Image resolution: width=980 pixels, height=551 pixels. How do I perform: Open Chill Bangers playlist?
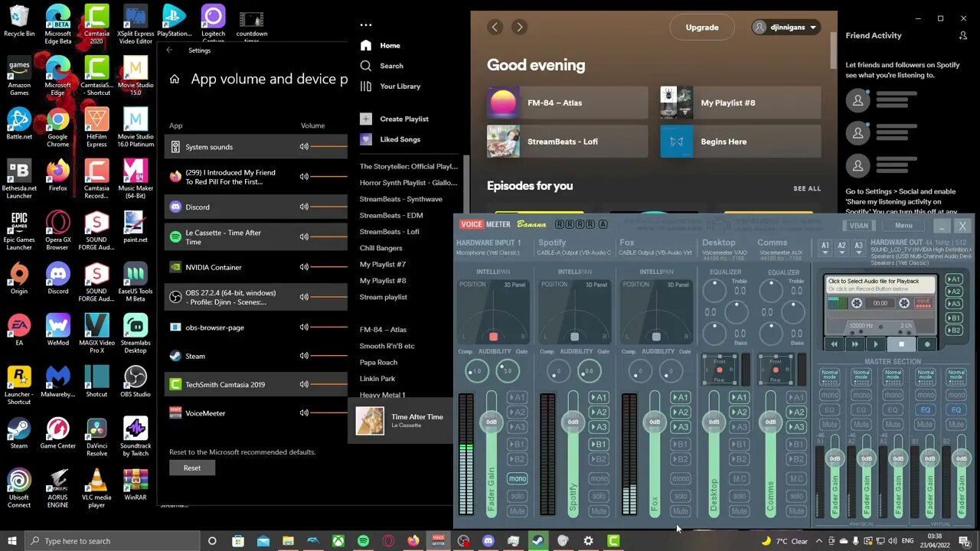[381, 248]
